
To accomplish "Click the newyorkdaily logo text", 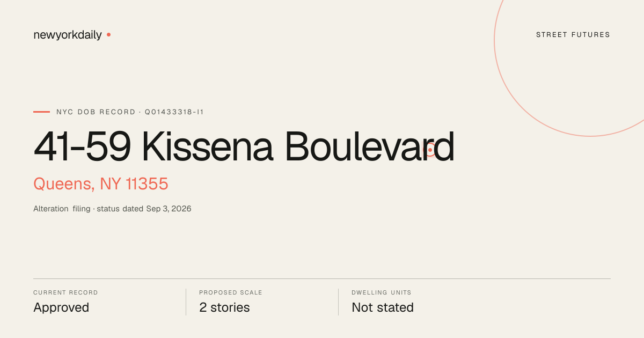I will click(68, 35).
